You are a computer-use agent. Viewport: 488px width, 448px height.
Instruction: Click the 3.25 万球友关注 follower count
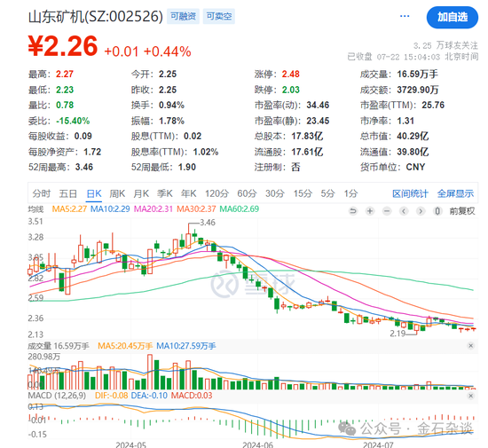(445, 45)
